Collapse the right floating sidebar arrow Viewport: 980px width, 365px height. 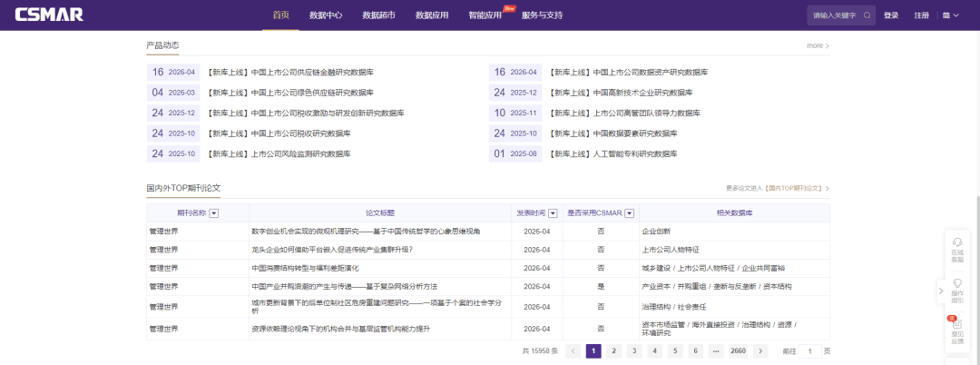pyautogui.click(x=941, y=291)
